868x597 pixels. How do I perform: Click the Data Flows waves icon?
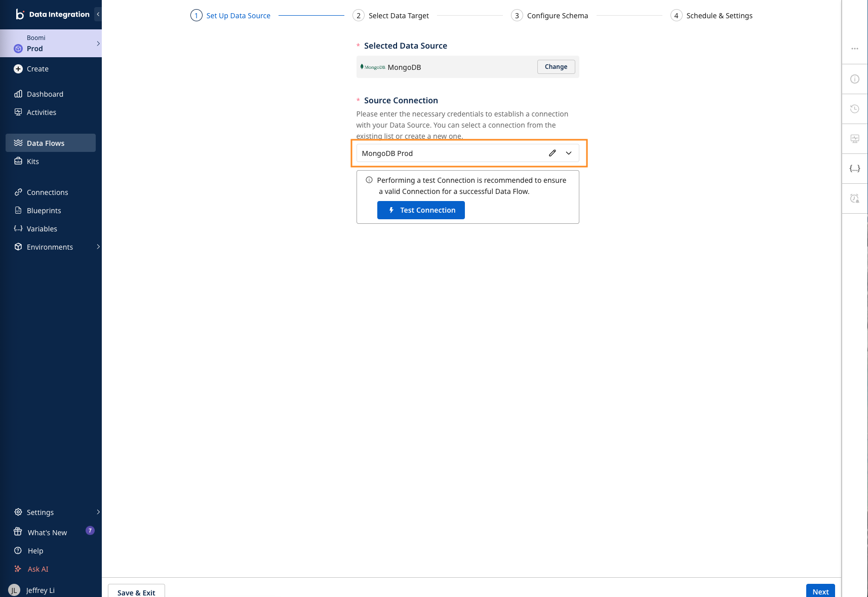[x=18, y=143]
